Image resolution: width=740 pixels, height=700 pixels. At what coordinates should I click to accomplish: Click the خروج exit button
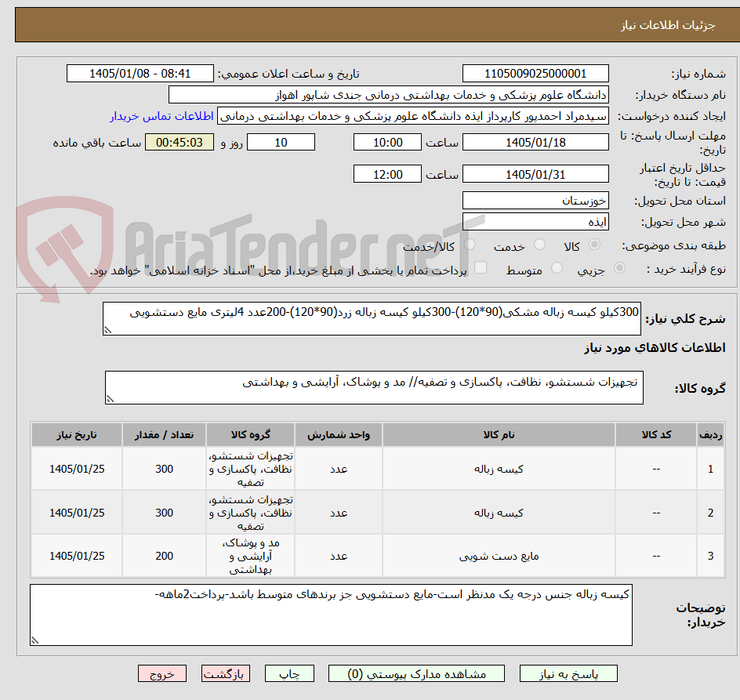coord(161,673)
